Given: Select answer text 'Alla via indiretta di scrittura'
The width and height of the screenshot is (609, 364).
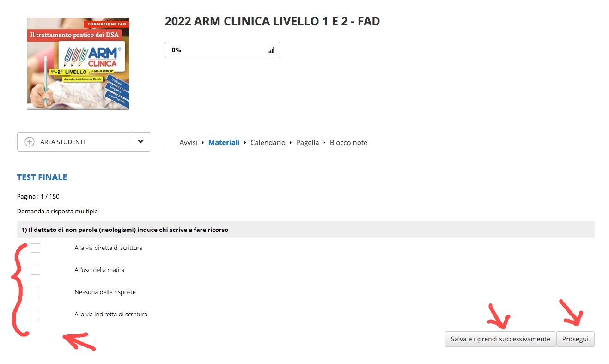Looking at the screenshot, I should 111,315.
